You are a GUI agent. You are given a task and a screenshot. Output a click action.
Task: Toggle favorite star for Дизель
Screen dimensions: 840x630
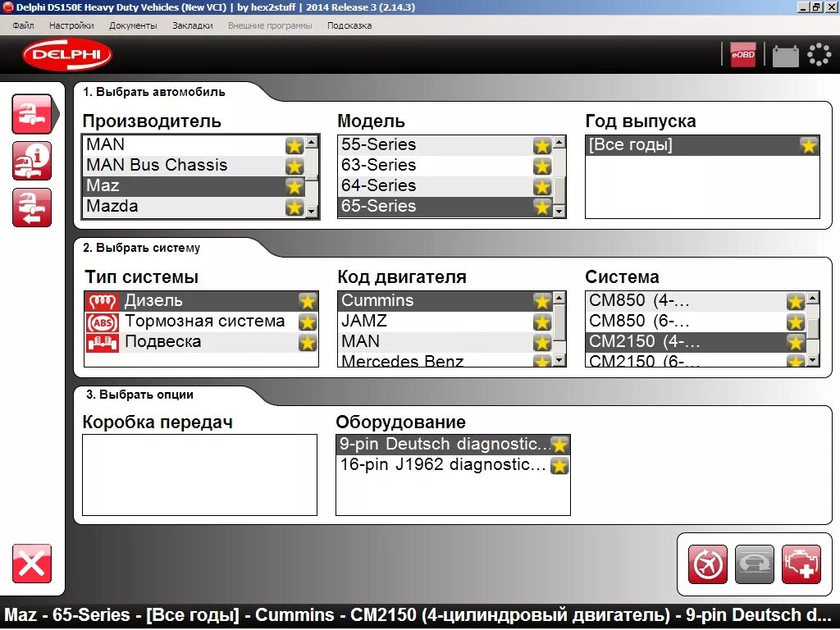[308, 301]
